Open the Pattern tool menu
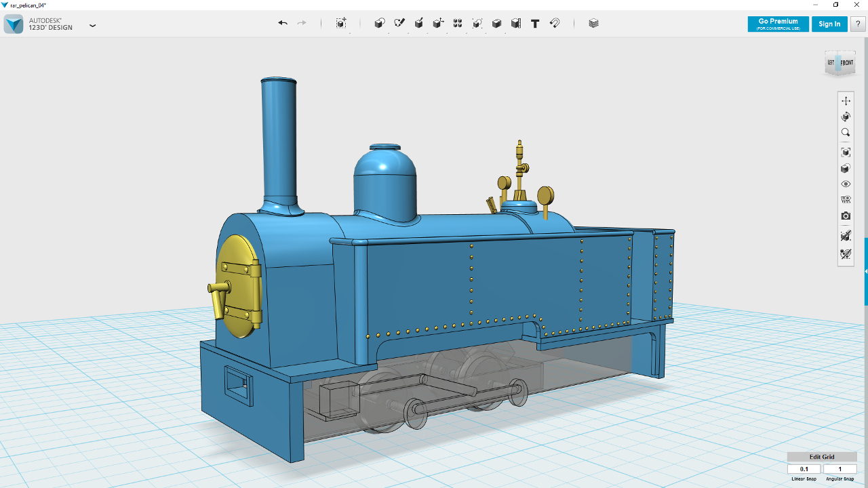868x488 pixels. pos(458,23)
